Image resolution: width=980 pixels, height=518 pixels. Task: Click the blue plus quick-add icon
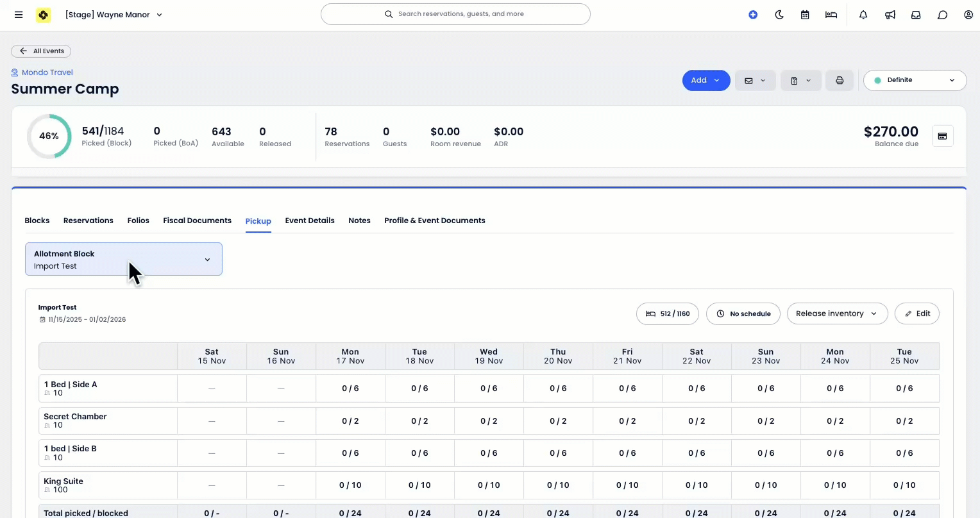[x=753, y=15]
